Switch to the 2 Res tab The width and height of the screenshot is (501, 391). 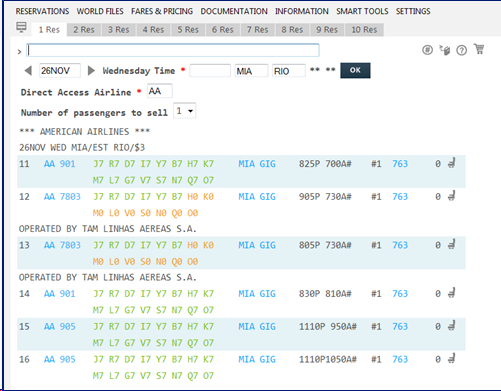pos(84,30)
